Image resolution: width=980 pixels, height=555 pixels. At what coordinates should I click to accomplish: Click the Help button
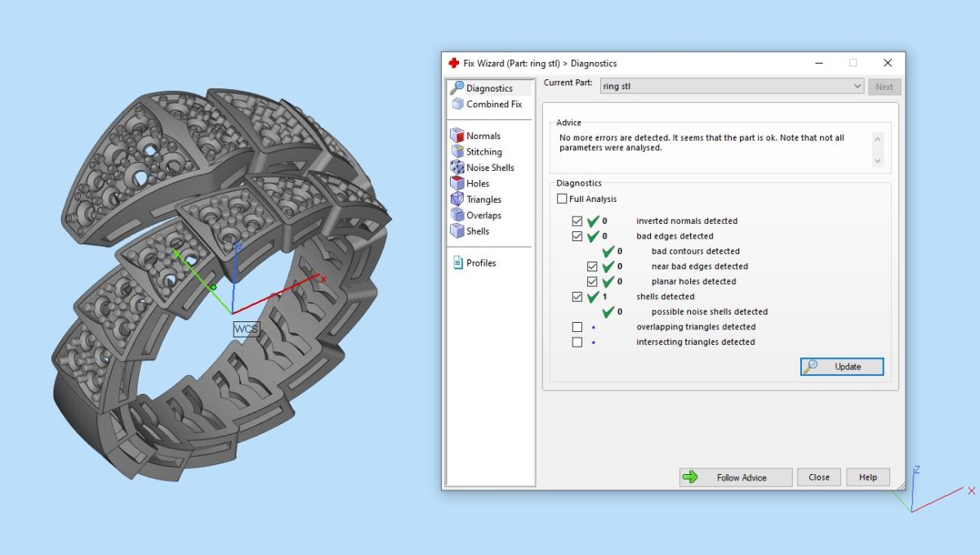click(867, 477)
